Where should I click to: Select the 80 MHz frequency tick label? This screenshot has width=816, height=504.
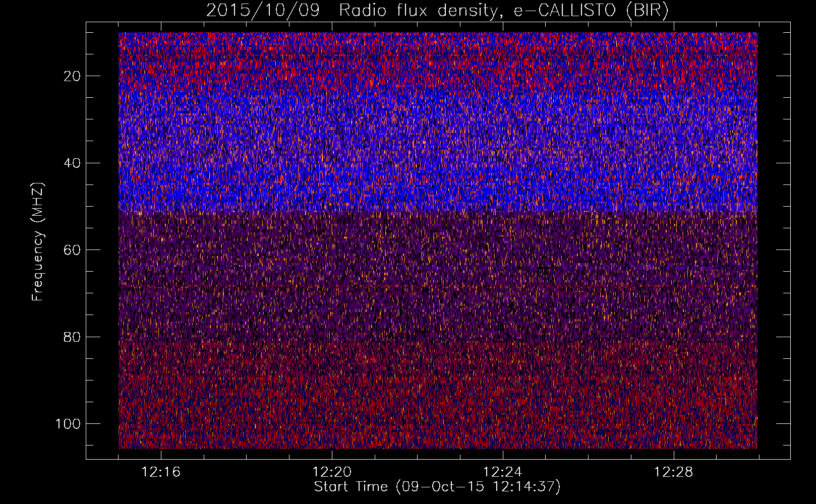(72, 337)
